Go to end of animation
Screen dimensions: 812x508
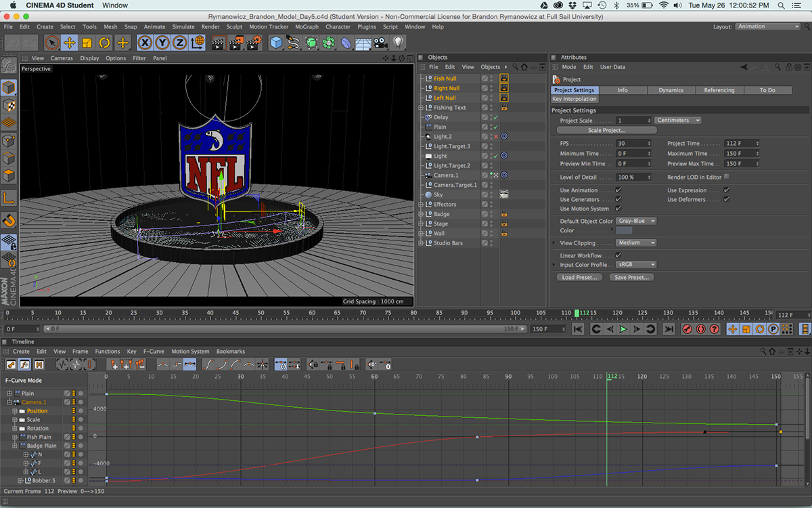pos(669,329)
